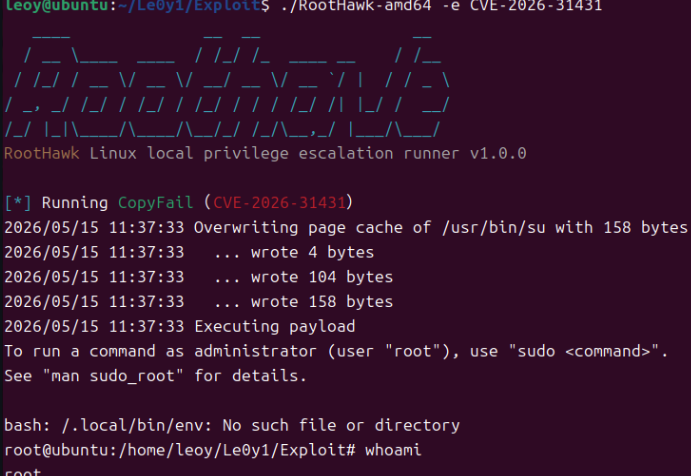
Task: Click "Linux local privilege escalation runner v1.0.0"
Action: tap(308, 153)
